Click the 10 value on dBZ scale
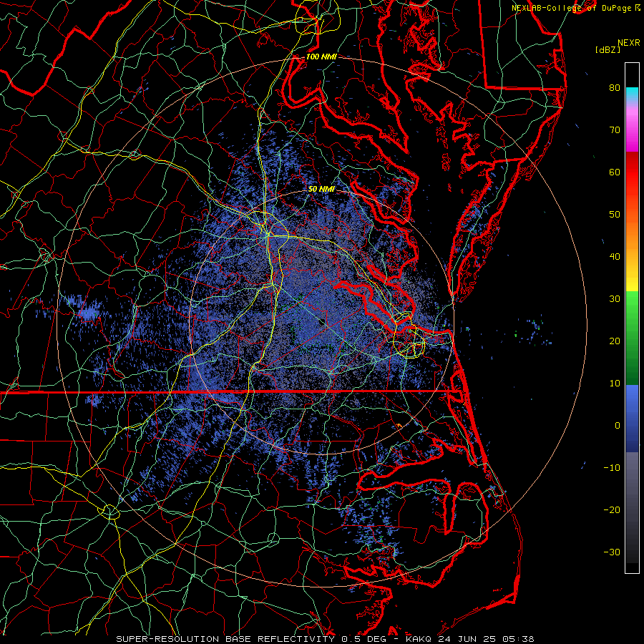Viewport: 644px width, 644px height. 615,384
